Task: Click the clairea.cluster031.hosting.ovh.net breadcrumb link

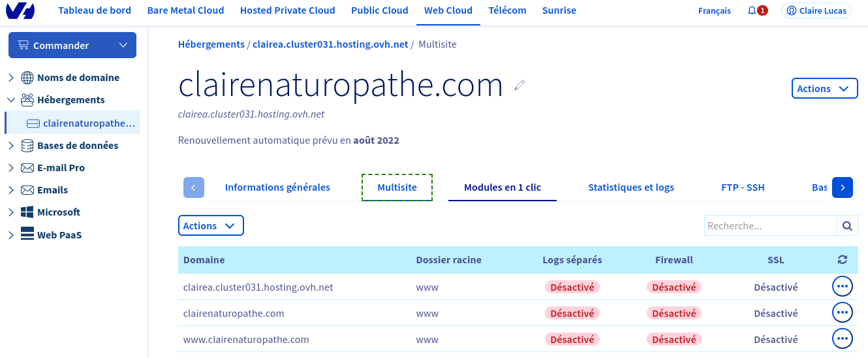Action: click(x=330, y=44)
